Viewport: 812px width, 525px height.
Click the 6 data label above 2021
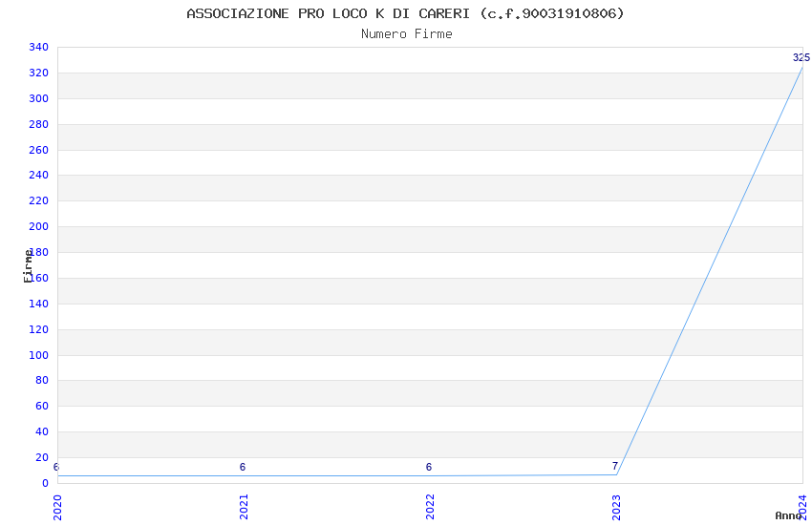[243, 467]
